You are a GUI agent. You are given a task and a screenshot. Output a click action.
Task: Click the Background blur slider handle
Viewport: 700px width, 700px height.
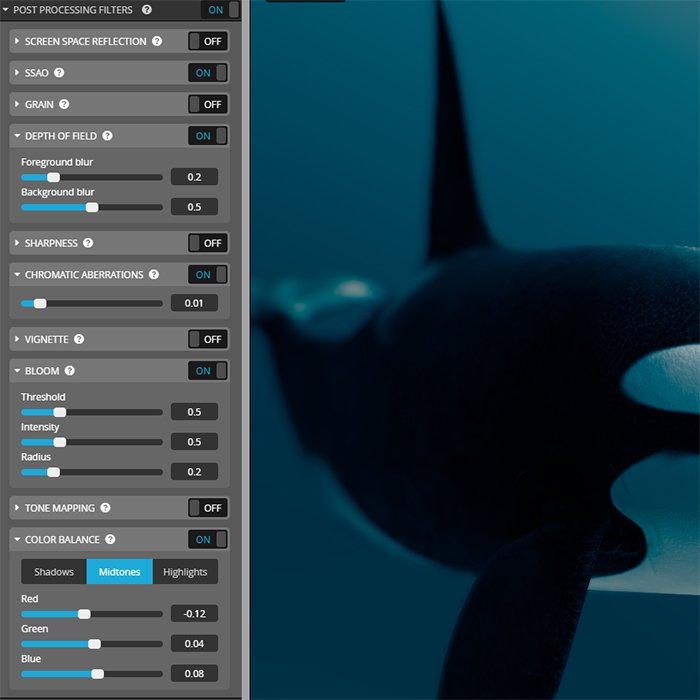pos(92,207)
